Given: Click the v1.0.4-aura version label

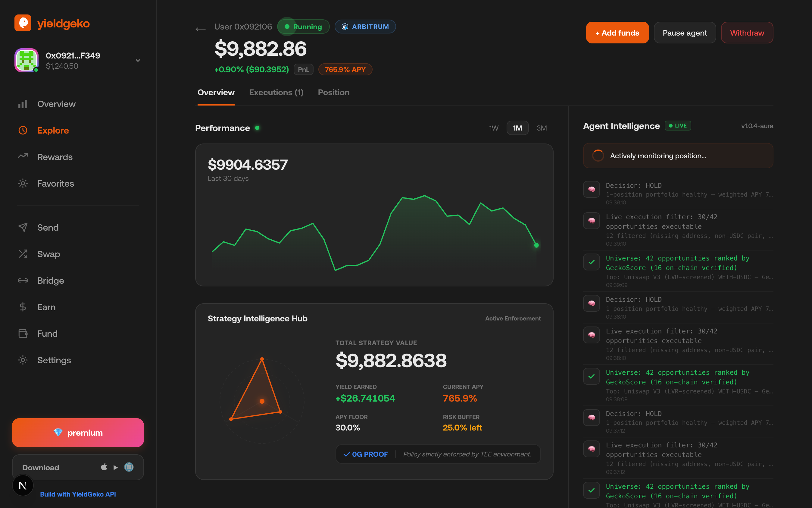Looking at the screenshot, I should [757, 126].
